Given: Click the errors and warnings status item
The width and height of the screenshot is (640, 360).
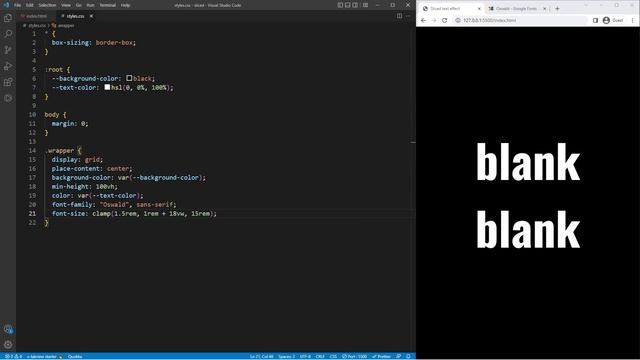Looking at the screenshot, I should pyautogui.click(x=13, y=356).
